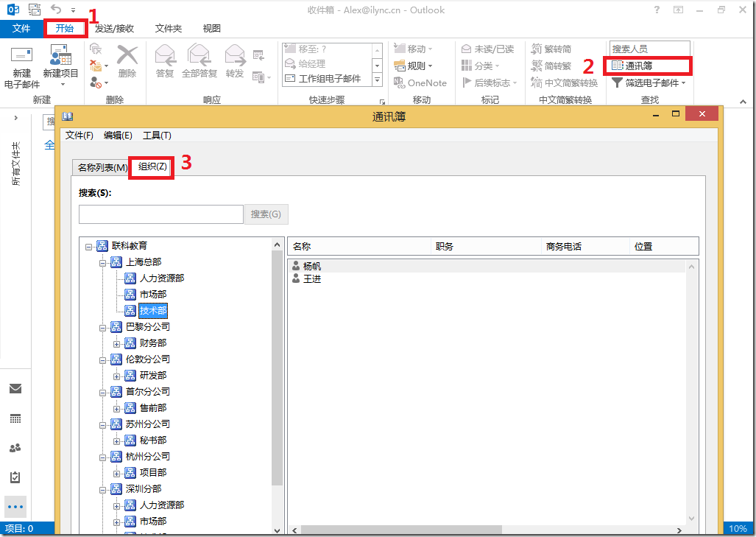The height and width of the screenshot is (537, 756).
Task: Click the ignore conversation icon
Action: click(x=96, y=49)
